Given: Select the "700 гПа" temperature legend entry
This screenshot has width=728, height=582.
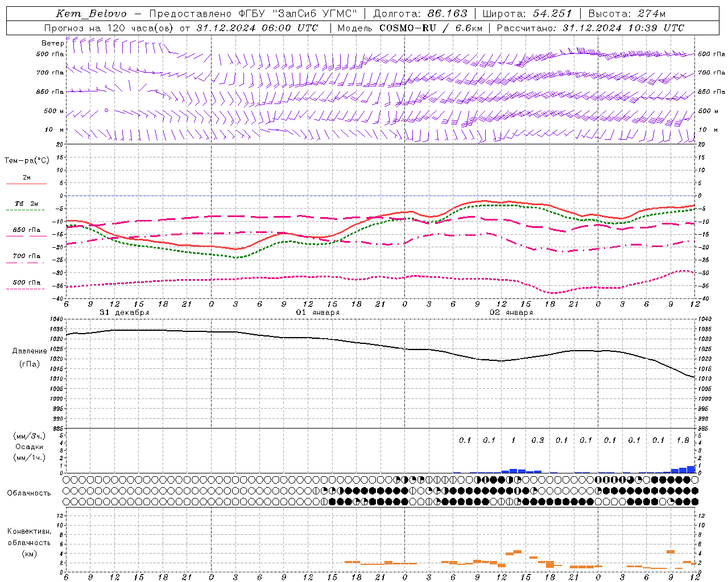Looking at the screenshot, I should [x=26, y=256].
